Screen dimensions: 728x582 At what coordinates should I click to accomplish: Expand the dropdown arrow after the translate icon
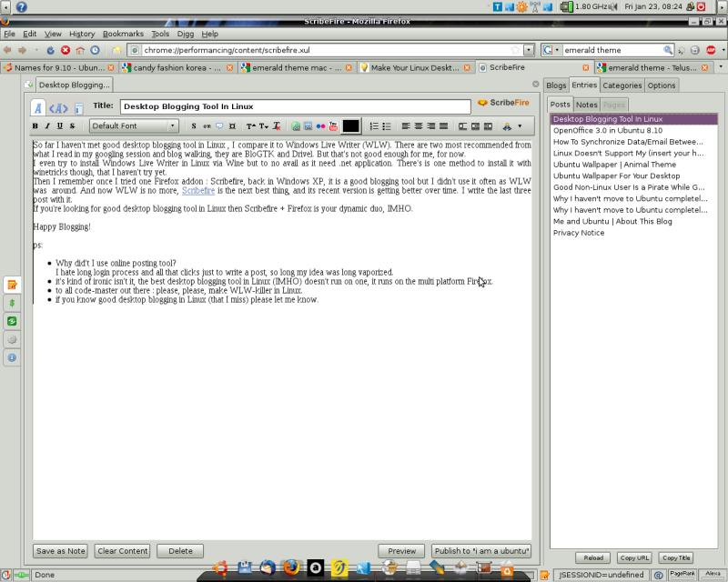(520, 125)
